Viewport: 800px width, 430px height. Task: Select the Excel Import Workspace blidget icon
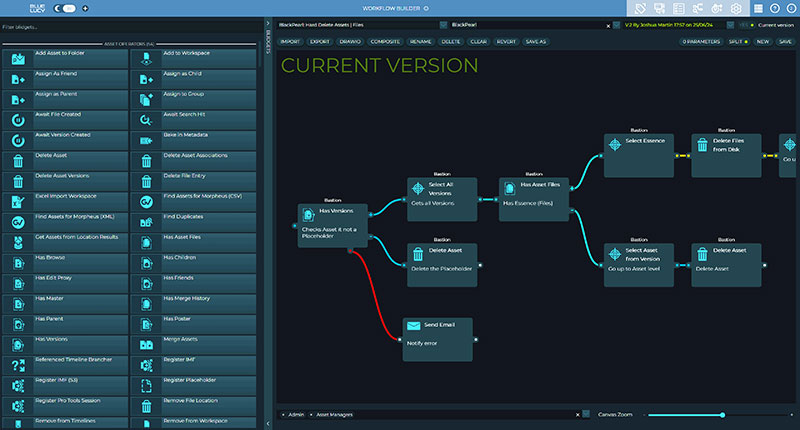pos(18,202)
